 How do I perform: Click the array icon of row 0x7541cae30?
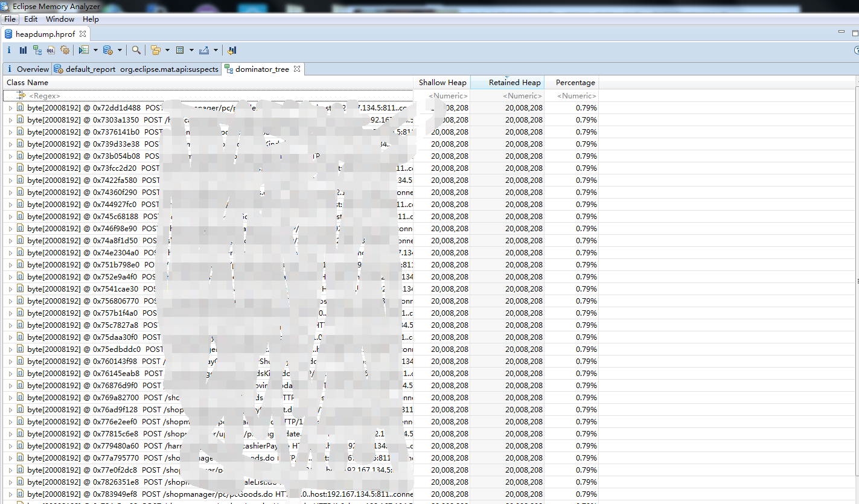20,289
